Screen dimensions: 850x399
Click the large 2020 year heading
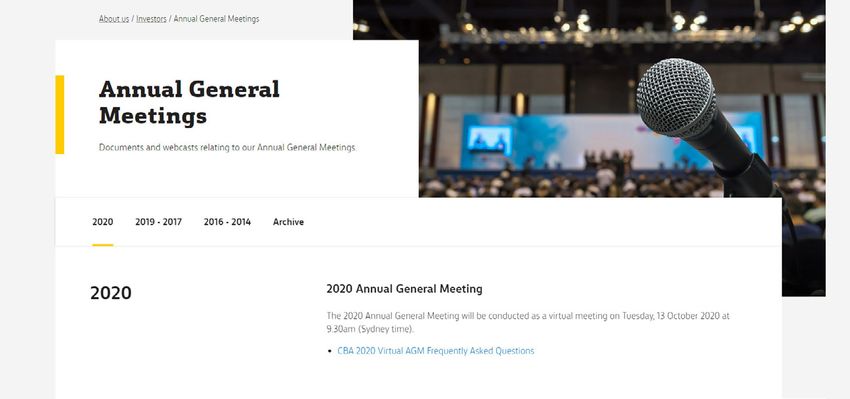coord(111,293)
